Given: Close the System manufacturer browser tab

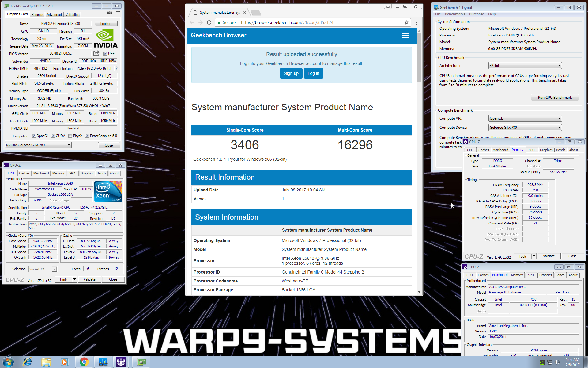Looking at the screenshot, I should click(244, 13).
